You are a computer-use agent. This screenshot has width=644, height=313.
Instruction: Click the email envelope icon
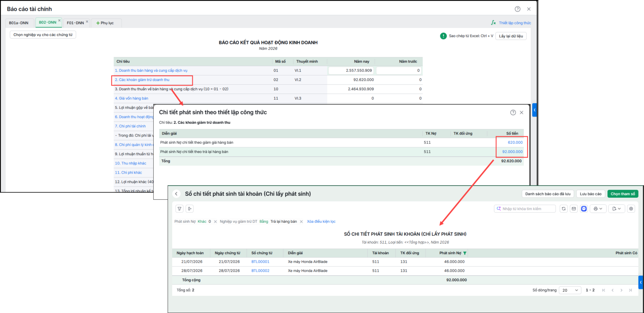tap(574, 209)
